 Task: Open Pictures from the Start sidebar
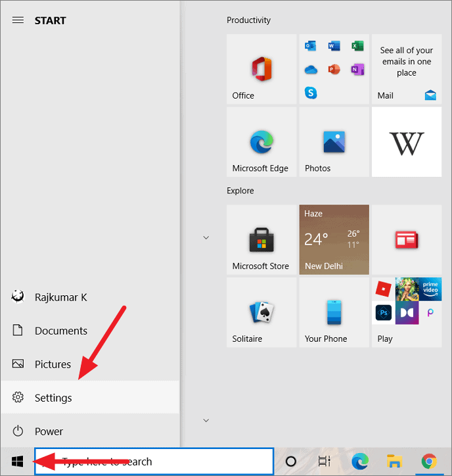(90, 364)
